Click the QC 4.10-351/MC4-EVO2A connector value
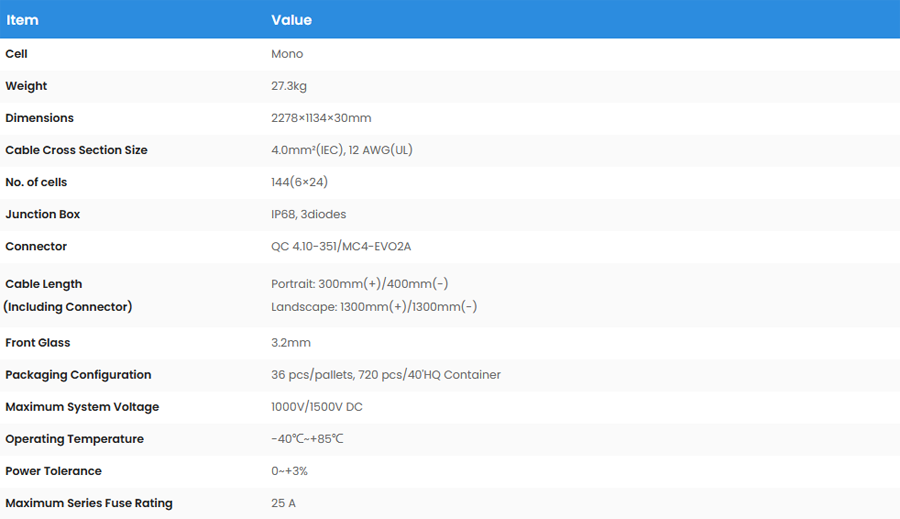The height and width of the screenshot is (519, 900). [341, 246]
